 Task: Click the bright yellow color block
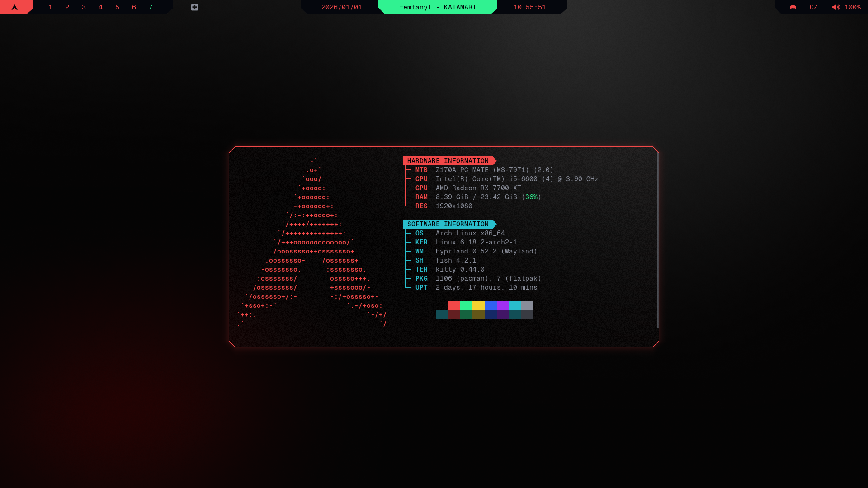478,305
